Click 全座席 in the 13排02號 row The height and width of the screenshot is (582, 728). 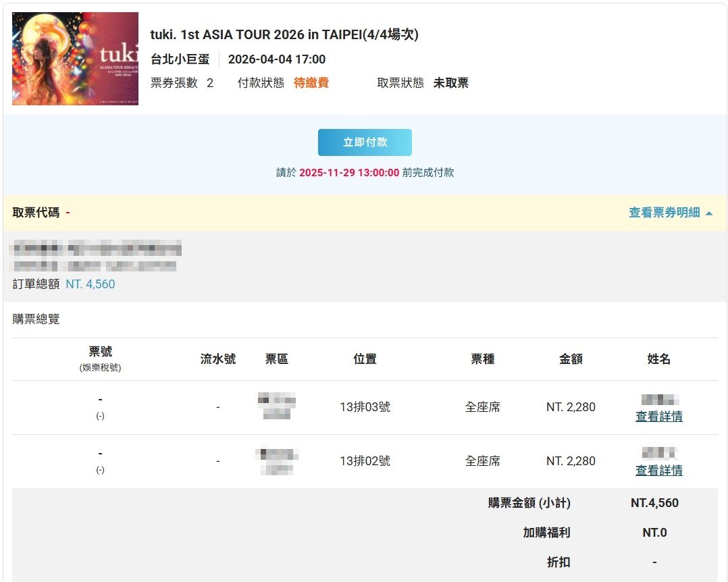point(482,461)
